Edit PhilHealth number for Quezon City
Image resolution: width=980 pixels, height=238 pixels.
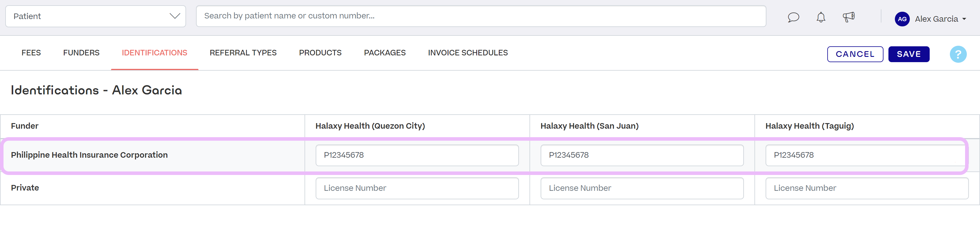[417, 155]
